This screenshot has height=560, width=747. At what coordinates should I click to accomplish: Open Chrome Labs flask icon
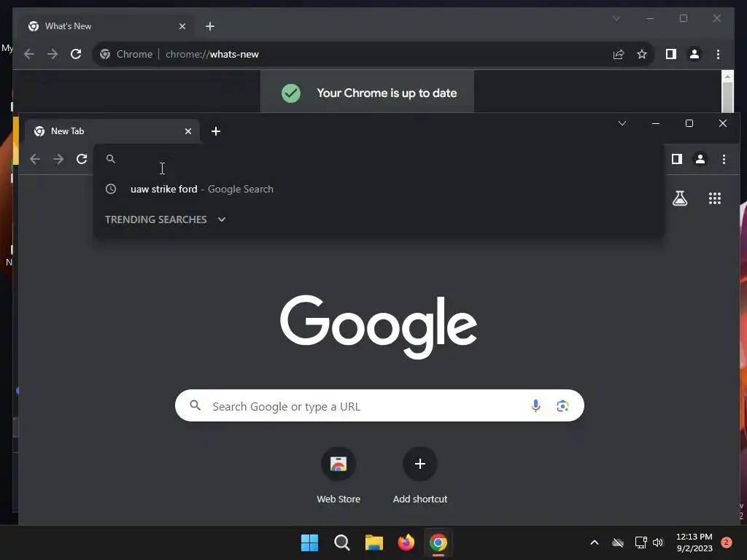680,198
